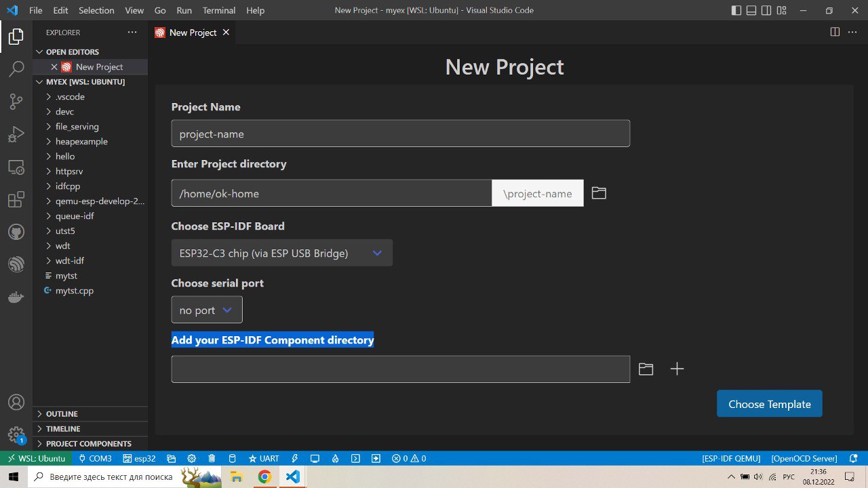Click the build project cylinder icon in status bar
This screenshot has width=868, height=488.
232,458
